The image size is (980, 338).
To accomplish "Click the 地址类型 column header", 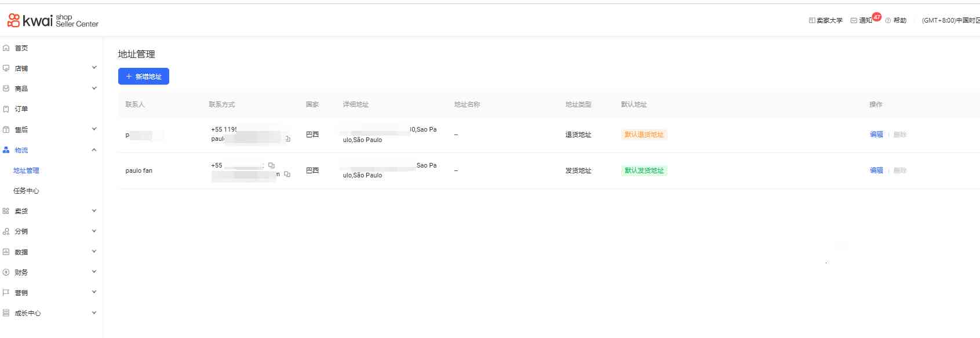I will tap(578, 104).
